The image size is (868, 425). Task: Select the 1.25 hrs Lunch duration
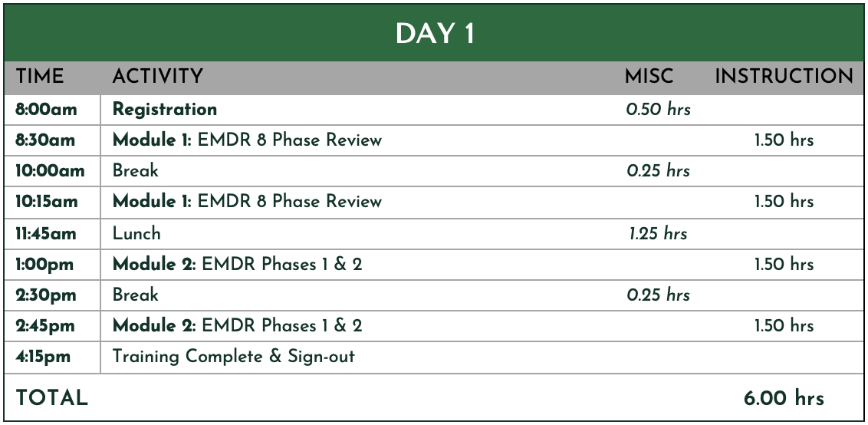(658, 233)
